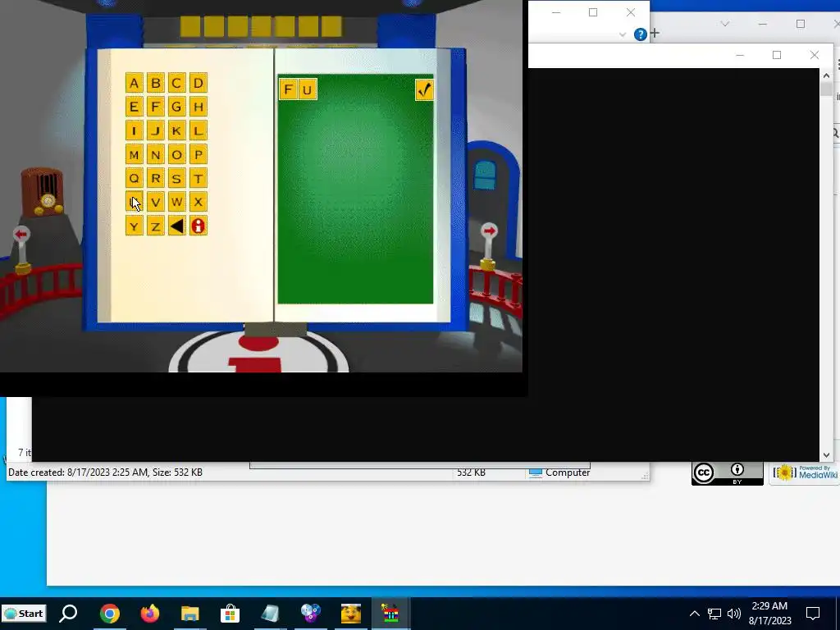The image size is (840, 630).
Task: Open the blue help question mark icon
Action: point(640,34)
